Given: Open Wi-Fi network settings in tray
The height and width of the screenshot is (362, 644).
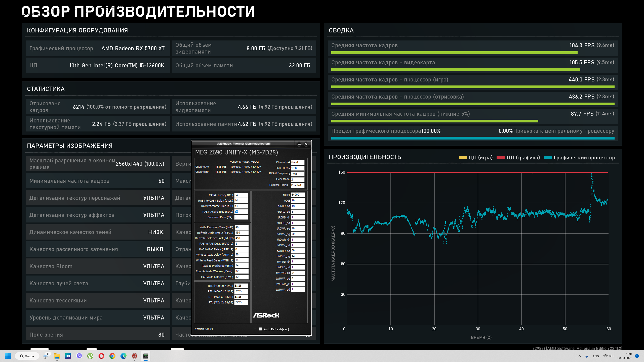Looking at the screenshot, I should pyautogui.click(x=606, y=356).
